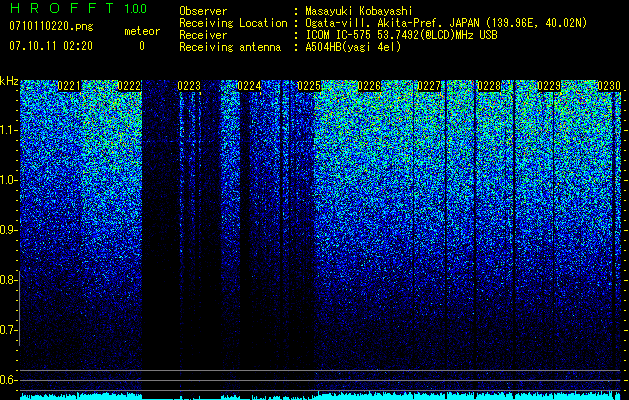Click the 0227 time marker
Screen dimensions: 629x400
click(429, 86)
